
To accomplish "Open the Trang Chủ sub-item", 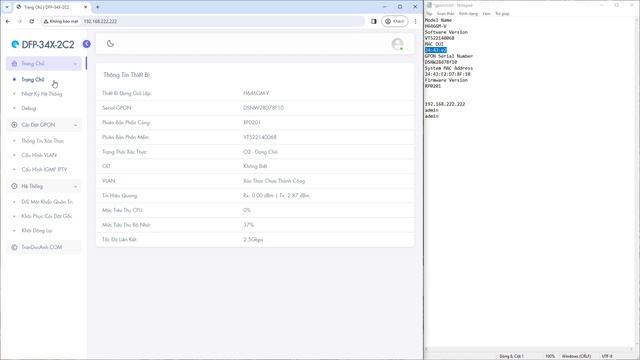I will pyautogui.click(x=33, y=80).
